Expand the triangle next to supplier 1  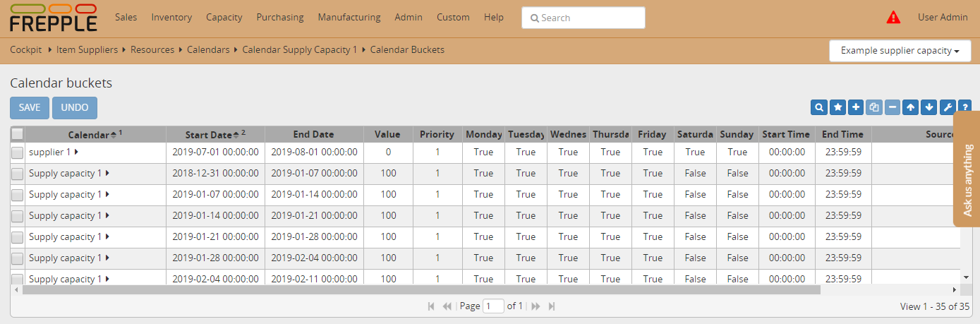pyautogui.click(x=76, y=152)
